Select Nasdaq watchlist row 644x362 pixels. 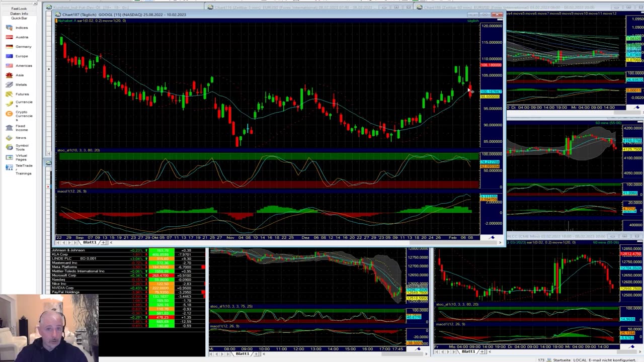point(128,280)
